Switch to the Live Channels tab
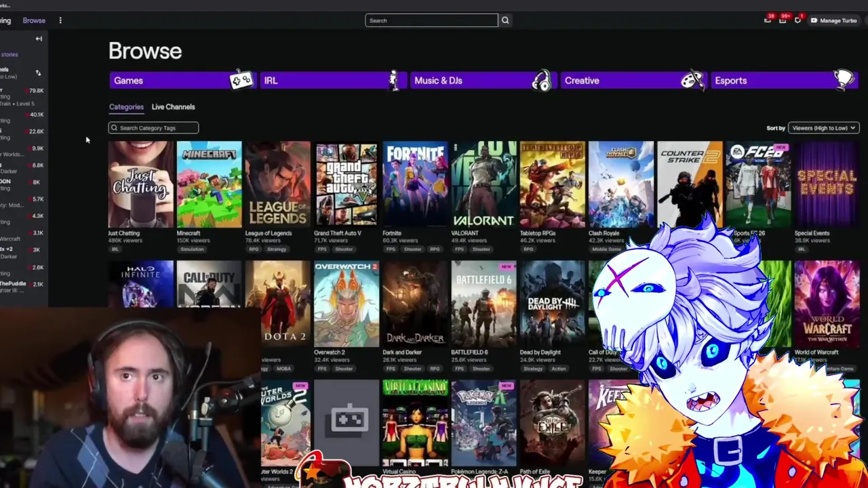Screen dimensions: 868x488 (x=173, y=106)
